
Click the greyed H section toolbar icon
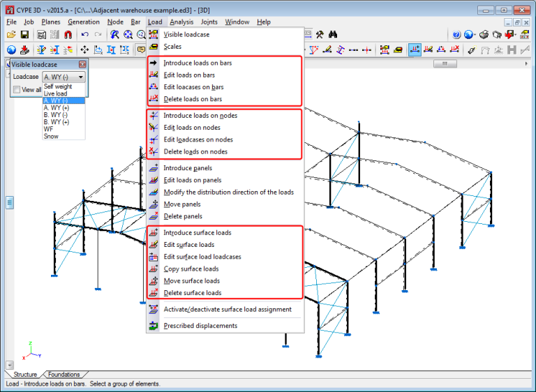[512, 50]
